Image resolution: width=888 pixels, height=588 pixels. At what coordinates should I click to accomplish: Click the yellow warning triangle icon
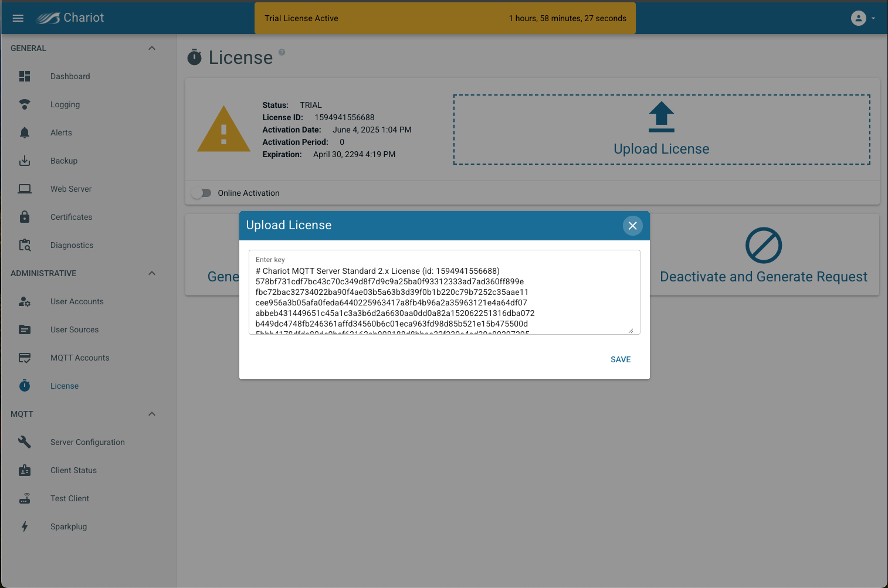[x=223, y=130]
